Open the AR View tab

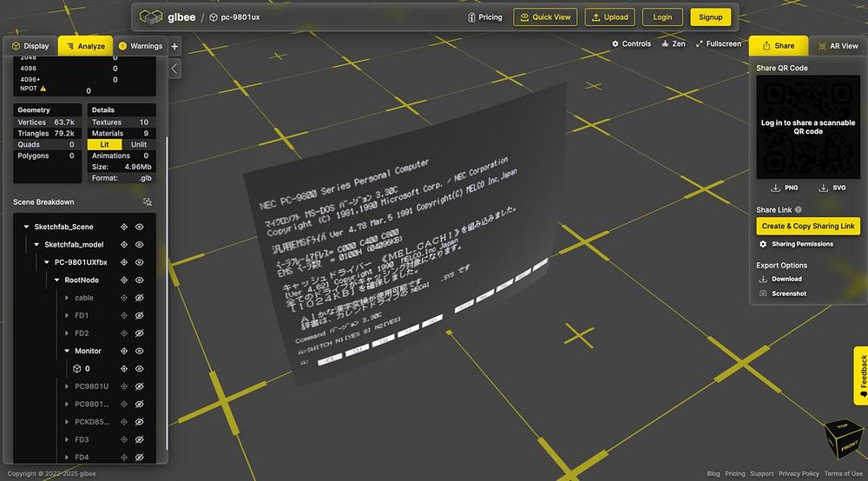click(x=838, y=46)
